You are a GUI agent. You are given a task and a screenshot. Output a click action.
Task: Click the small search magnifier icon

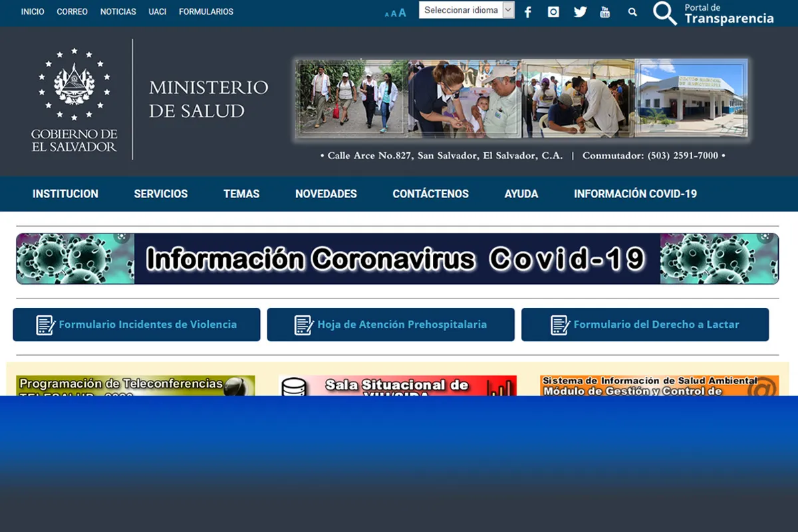pyautogui.click(x=632, y=12)
